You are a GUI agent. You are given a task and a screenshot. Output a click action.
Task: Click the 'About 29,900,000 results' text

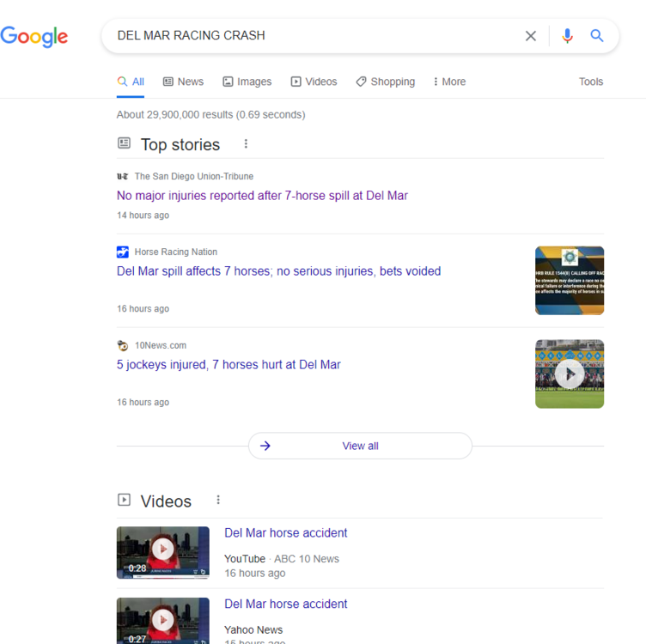point(211,114)
